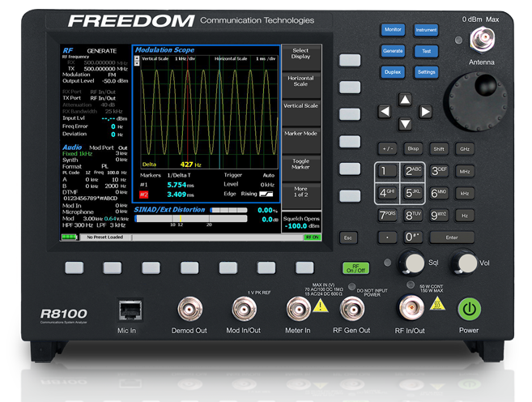Click the rising edge trigger symbol
Image resolution: width=532 pixels, height=402 pixels.
[266, 194]
